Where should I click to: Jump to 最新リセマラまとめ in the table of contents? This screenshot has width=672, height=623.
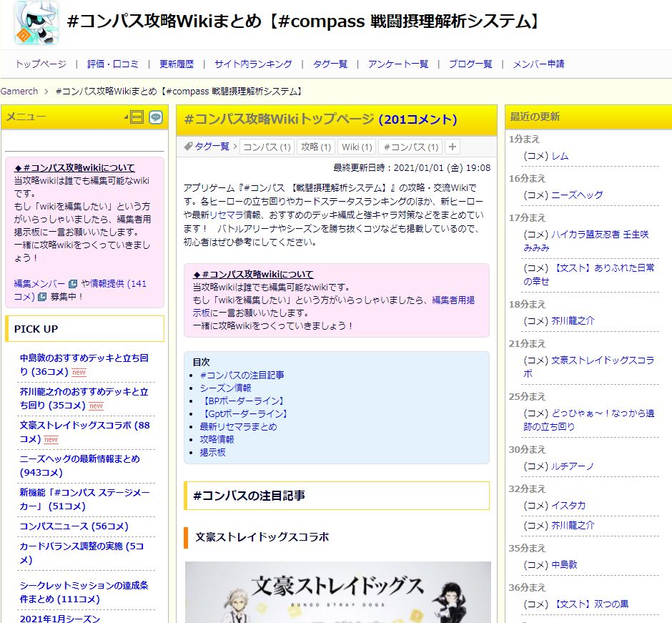[238, 426]
